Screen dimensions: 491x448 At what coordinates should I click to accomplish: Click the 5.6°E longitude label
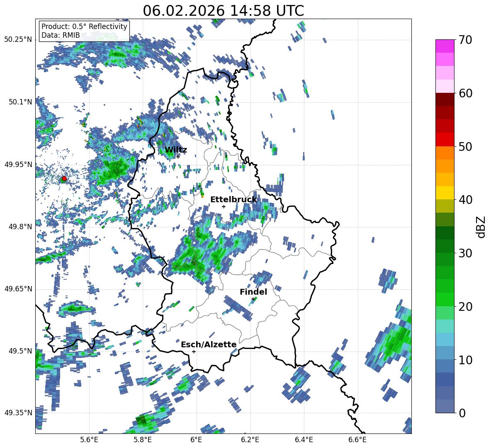click(89, 440)
